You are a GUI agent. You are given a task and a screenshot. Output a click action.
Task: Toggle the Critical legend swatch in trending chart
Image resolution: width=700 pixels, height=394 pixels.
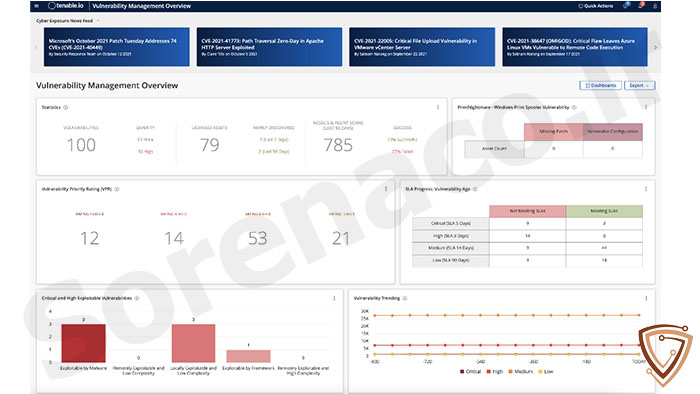[462, 372]
